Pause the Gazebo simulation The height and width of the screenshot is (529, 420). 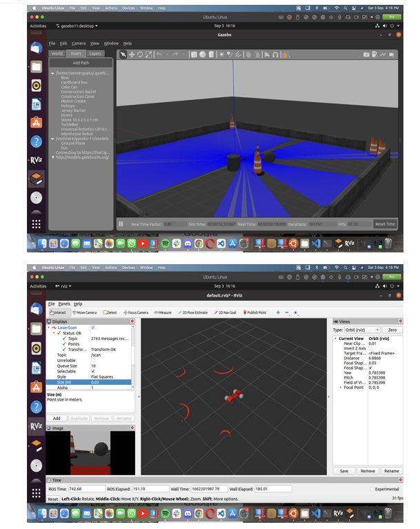(x=121, y=224)
